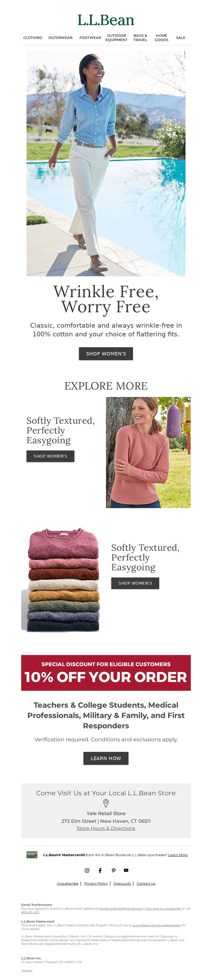Click the Unsubscribe footer link
This screenshot has width=212, height=980.
67,883
